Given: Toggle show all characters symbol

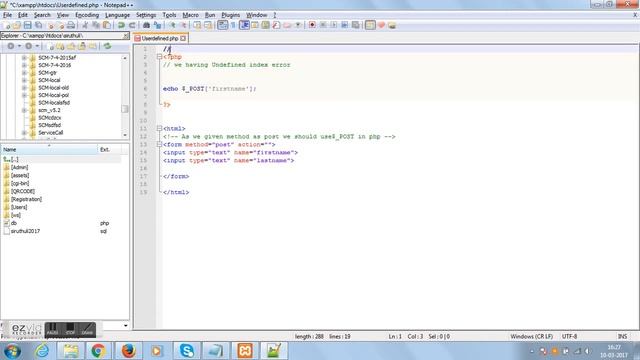Looking at the screenshot, I should pyautogui.click(x=233, y=25).
